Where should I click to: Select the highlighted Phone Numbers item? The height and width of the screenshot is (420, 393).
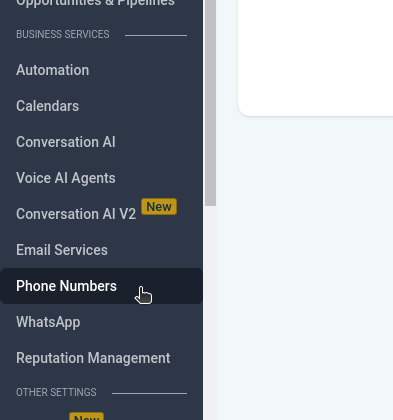click(x=101, y=286)
